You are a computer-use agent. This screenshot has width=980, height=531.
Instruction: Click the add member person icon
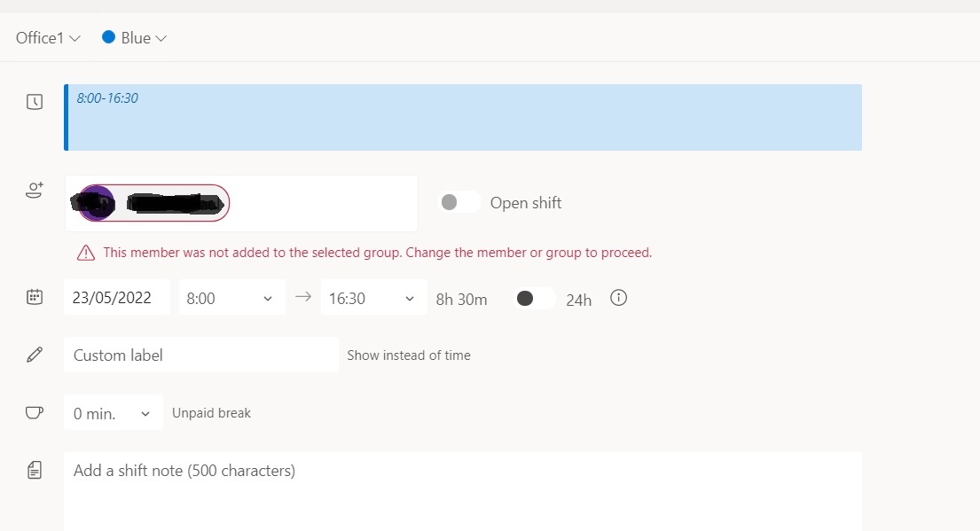(35, 190)
